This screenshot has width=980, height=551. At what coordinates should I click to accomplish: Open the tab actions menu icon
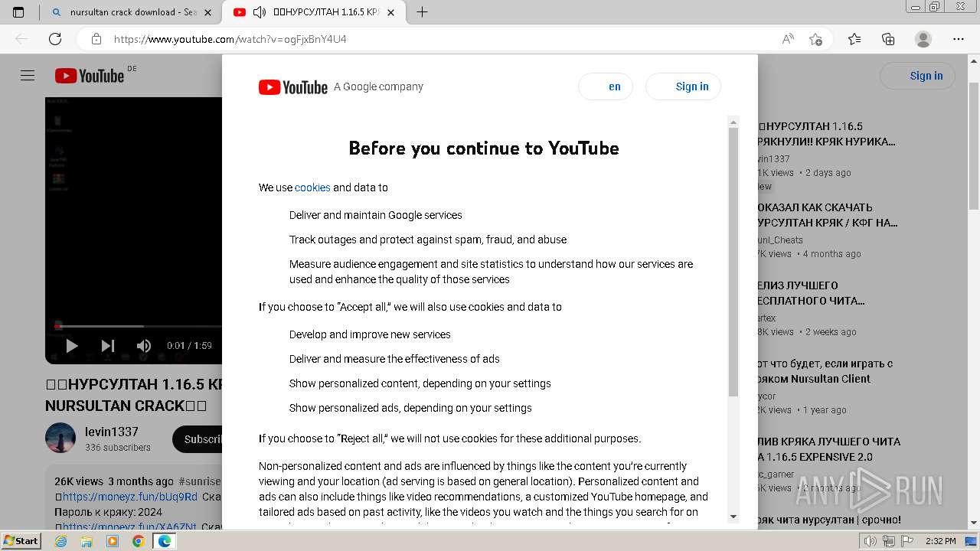click(18, 12)
